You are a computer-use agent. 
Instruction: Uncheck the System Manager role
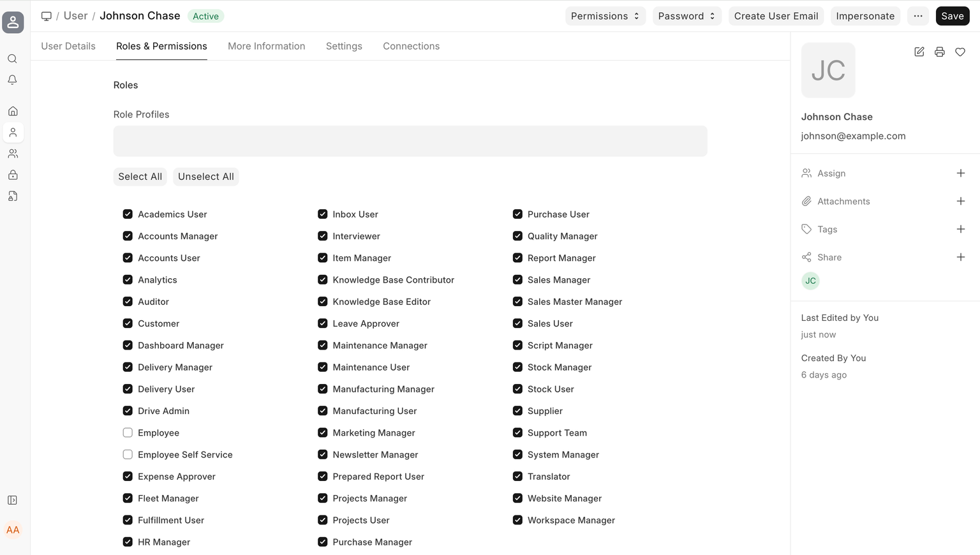click(x=517, y=455)
